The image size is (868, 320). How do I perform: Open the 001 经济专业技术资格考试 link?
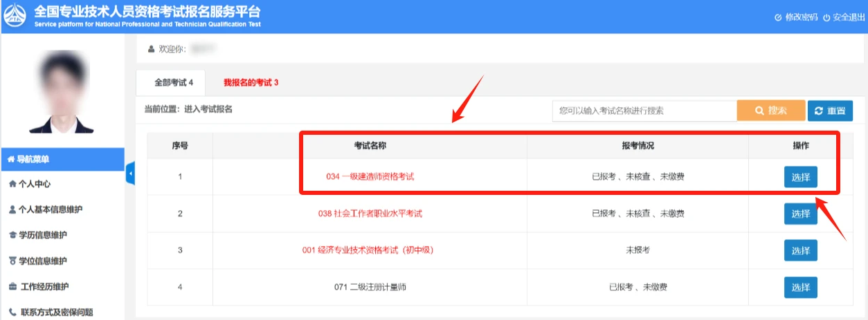coord(372,250)
